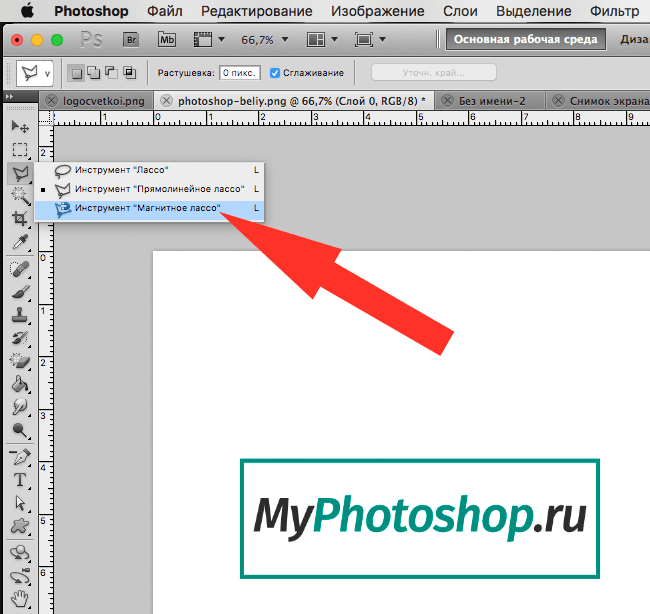The width and height of the screenshot is (650, 614).
Task: Click the Основная рабочая среда button
Action: [x=526, y=41]
